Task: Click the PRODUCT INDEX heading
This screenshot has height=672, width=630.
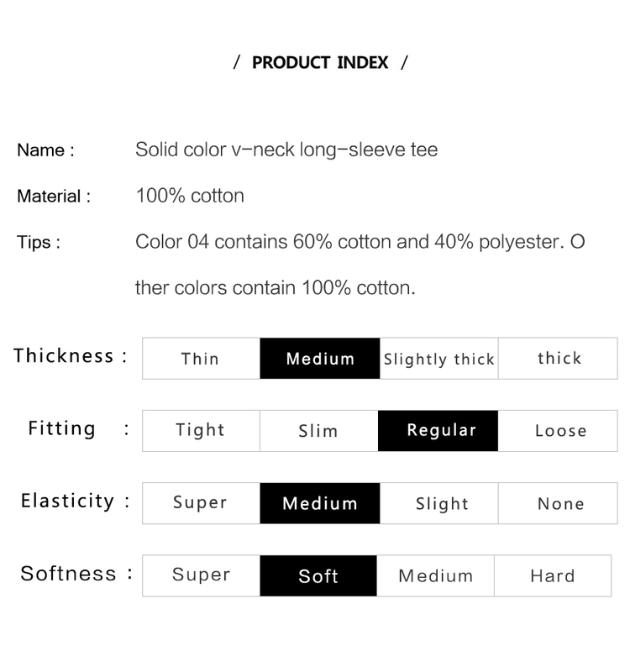Action: coord(320,62)
